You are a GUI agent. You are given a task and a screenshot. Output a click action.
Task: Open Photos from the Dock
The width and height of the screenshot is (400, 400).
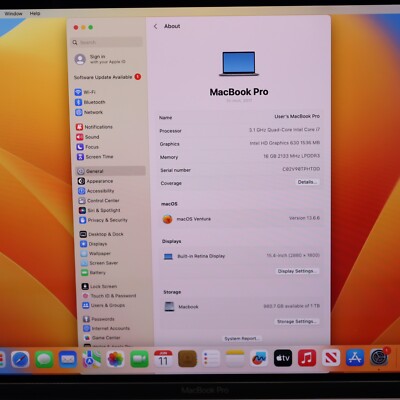(115, 359)
